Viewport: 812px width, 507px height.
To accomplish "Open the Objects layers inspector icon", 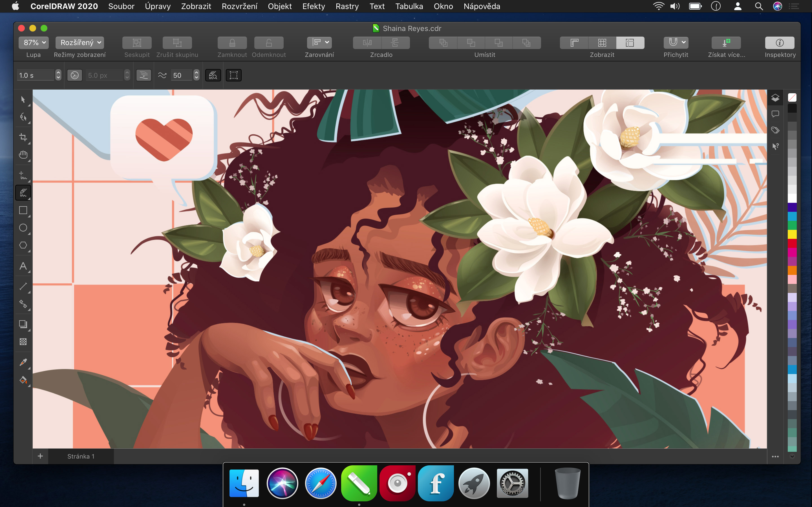I will click(x=775, y=98).
